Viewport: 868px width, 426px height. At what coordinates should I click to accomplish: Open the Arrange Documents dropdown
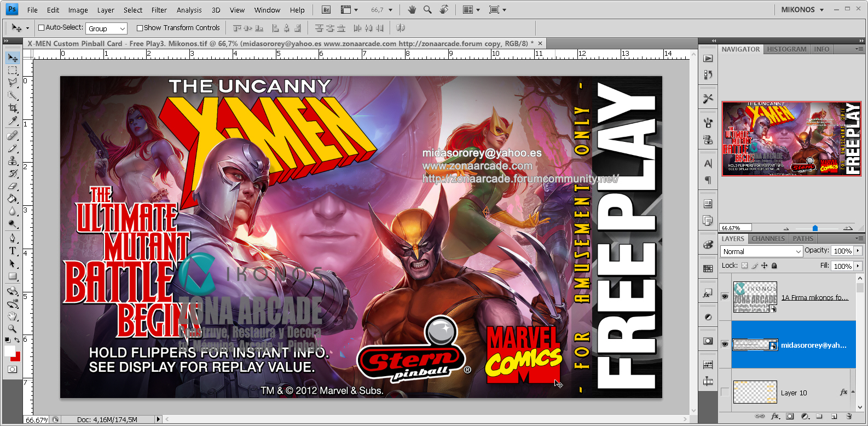pyautogui.click(x=471, y=10)
